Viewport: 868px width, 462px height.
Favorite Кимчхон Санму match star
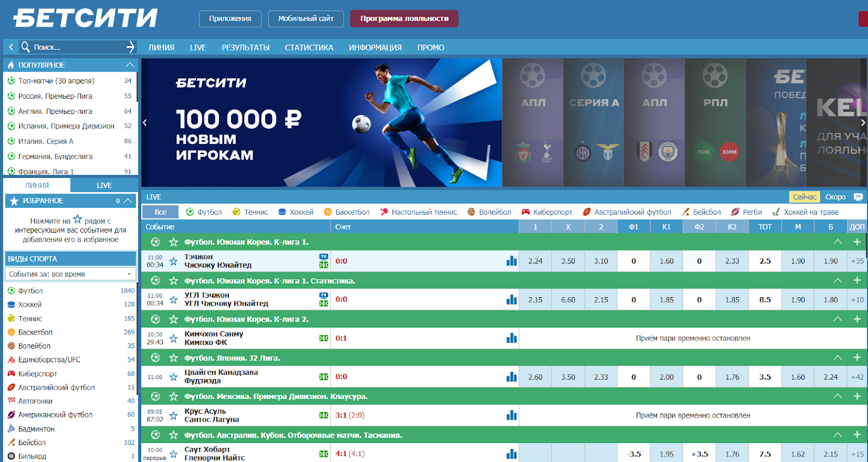point(174,338)
